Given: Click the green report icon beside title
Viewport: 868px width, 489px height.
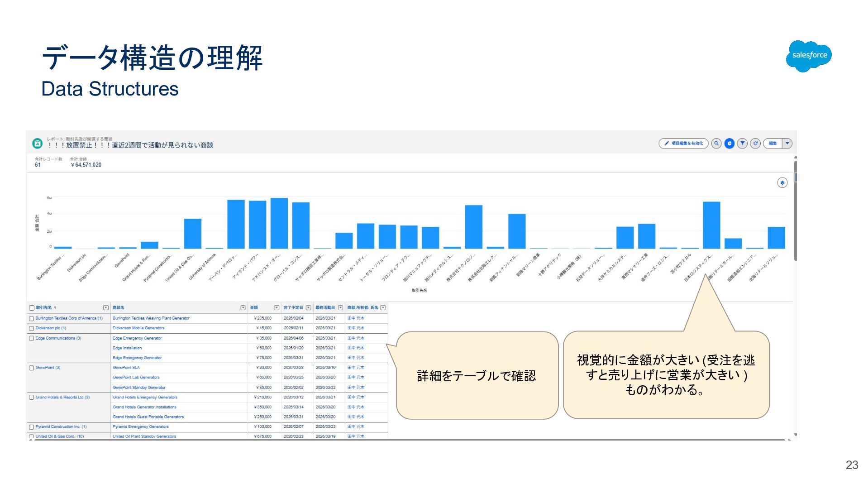Looking at the screenshot, I should coord(38,144).
